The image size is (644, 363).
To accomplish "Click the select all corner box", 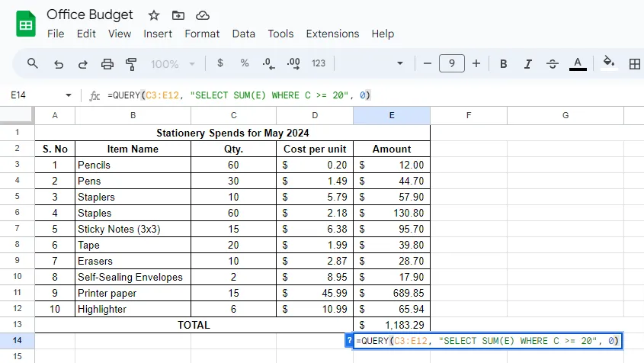I will click(x=17, y=115).
